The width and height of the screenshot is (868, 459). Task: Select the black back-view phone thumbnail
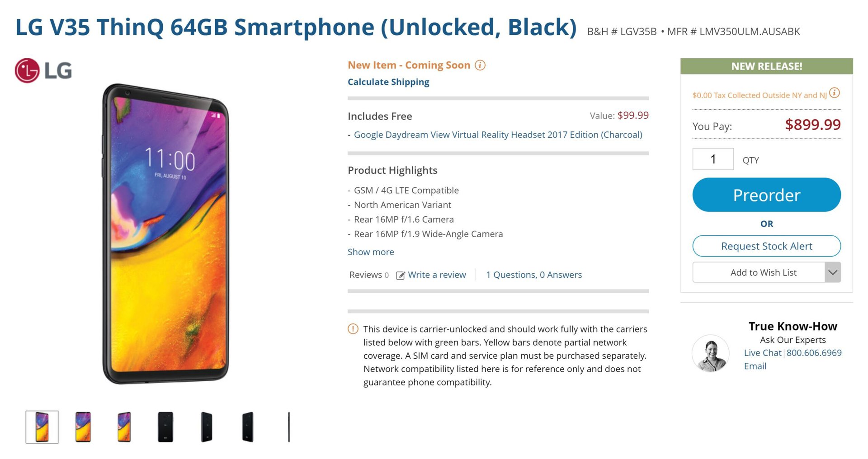tap(165, 427)
